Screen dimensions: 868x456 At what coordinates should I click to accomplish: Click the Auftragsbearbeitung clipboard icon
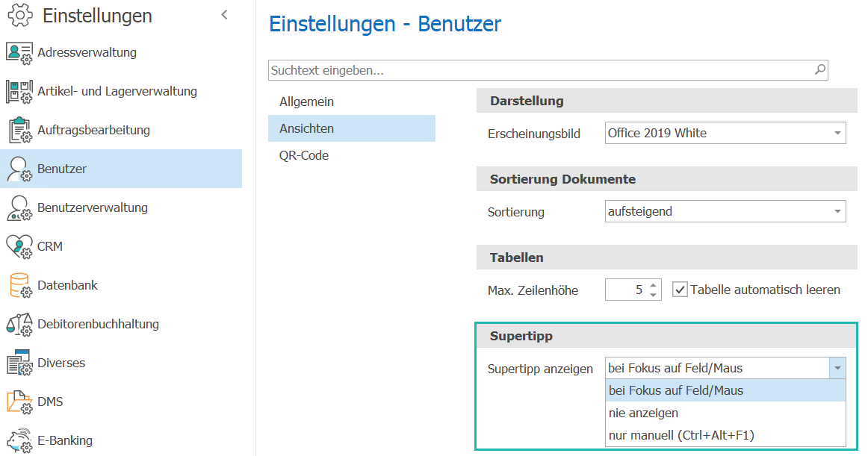point(19,131)
